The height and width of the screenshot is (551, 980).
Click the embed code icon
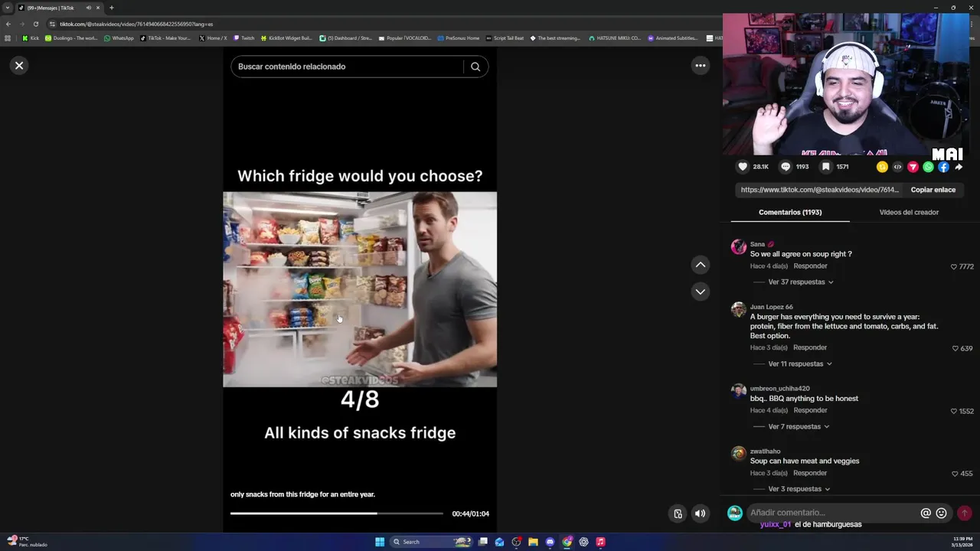coord(897,167)
